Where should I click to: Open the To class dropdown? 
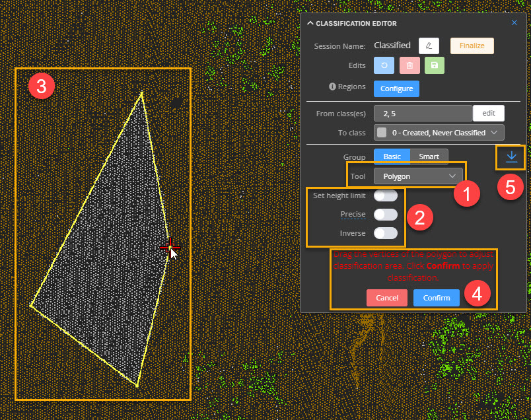point(438,132)
